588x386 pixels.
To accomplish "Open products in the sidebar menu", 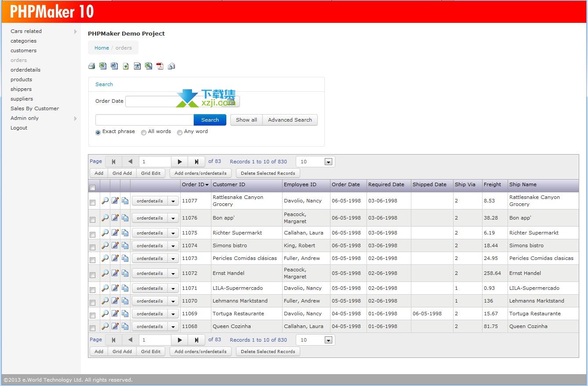I will pyautogui.click(x=22, y=79).
